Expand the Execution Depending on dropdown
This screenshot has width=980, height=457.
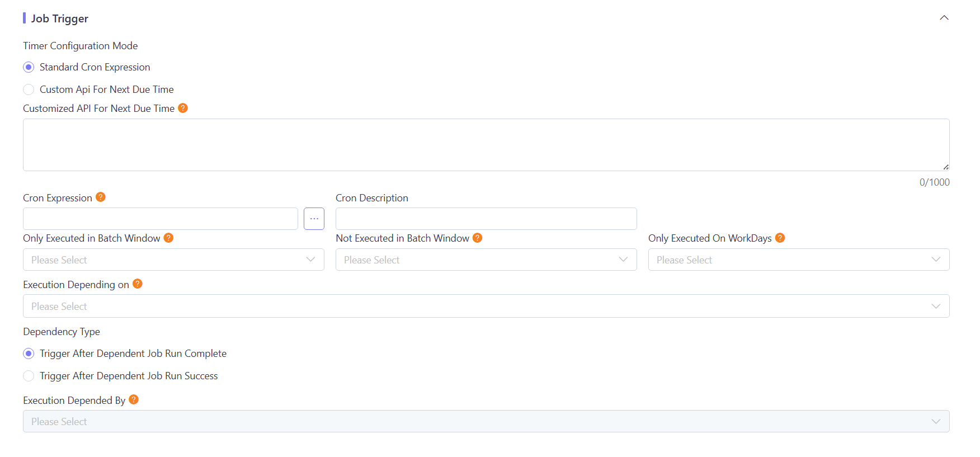pos(486,306)
